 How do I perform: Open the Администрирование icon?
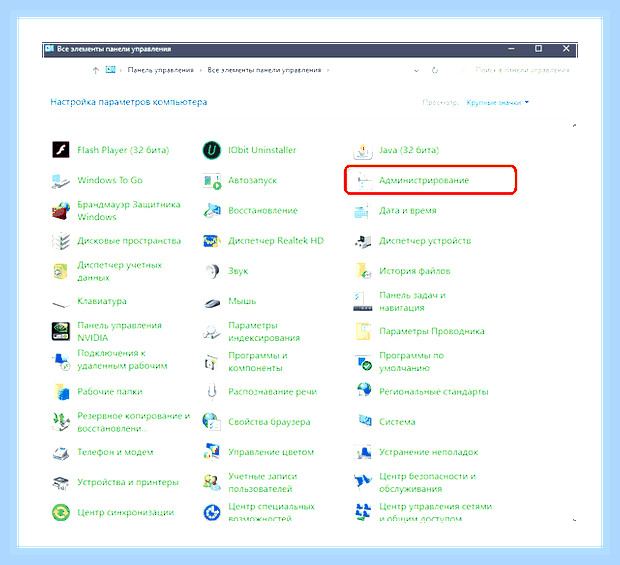[364, 181]
